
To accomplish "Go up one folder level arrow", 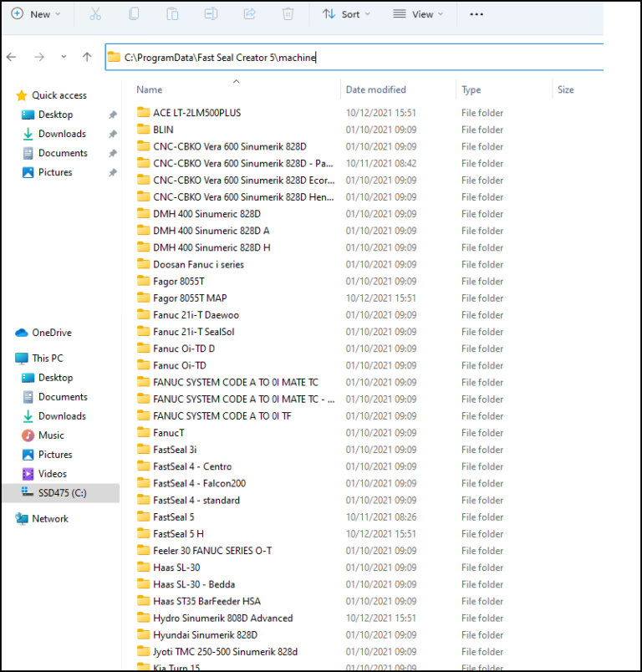I will tap(87, 57).
